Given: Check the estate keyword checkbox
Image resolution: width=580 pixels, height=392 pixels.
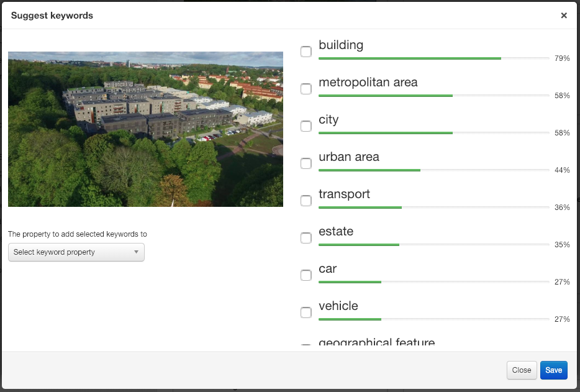Looking at the screenshot, I should tap(306, 238).
